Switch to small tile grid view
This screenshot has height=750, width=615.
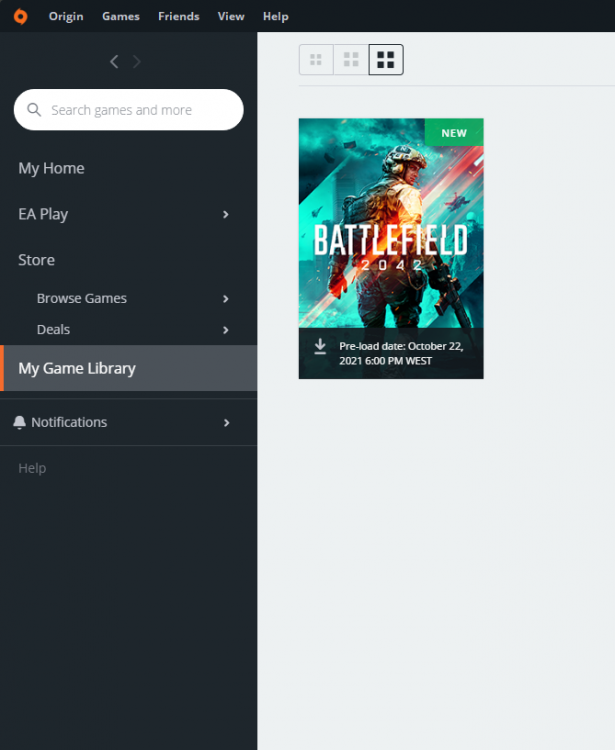coord(316,60)
